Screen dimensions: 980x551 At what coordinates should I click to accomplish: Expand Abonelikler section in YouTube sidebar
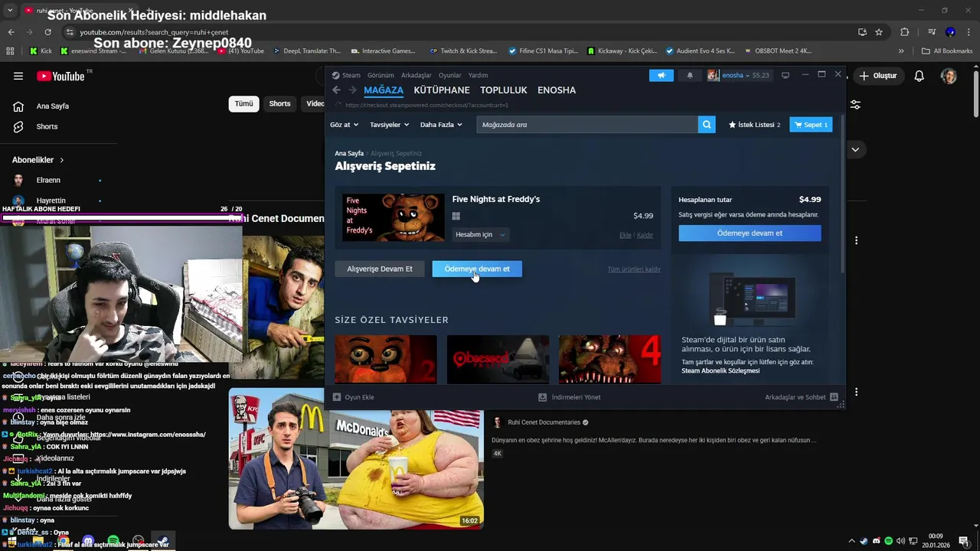coord(38,160)
